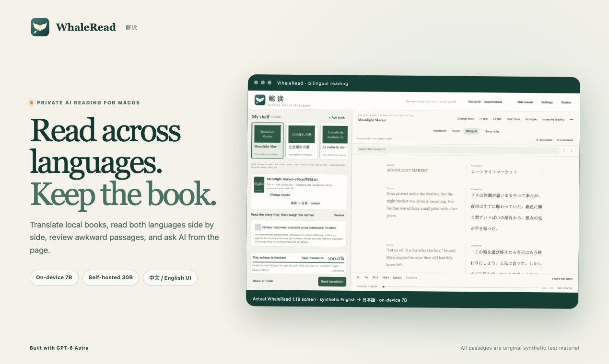Swap sides of the bilingual view
609x364 pixels.
(x=492, y=131)
